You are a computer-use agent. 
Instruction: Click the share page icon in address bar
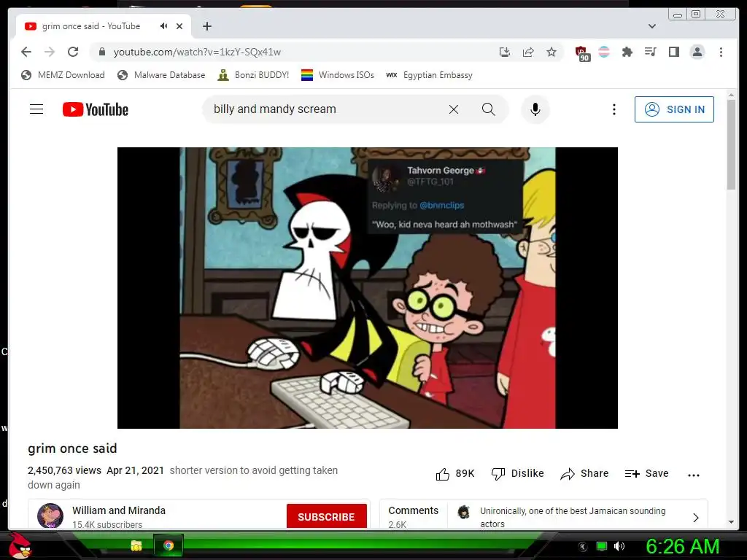(528, 52)
